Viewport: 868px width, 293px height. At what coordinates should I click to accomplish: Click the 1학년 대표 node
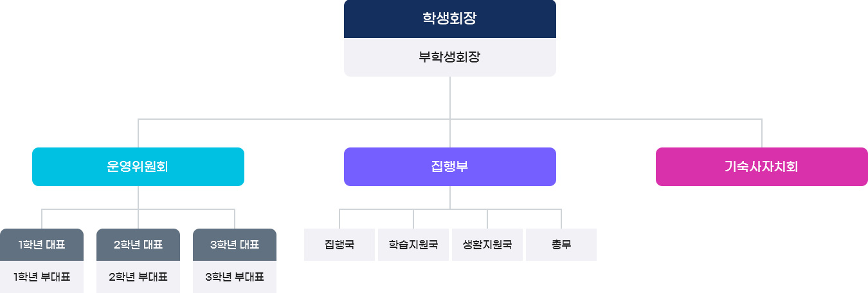pos(42,245)
